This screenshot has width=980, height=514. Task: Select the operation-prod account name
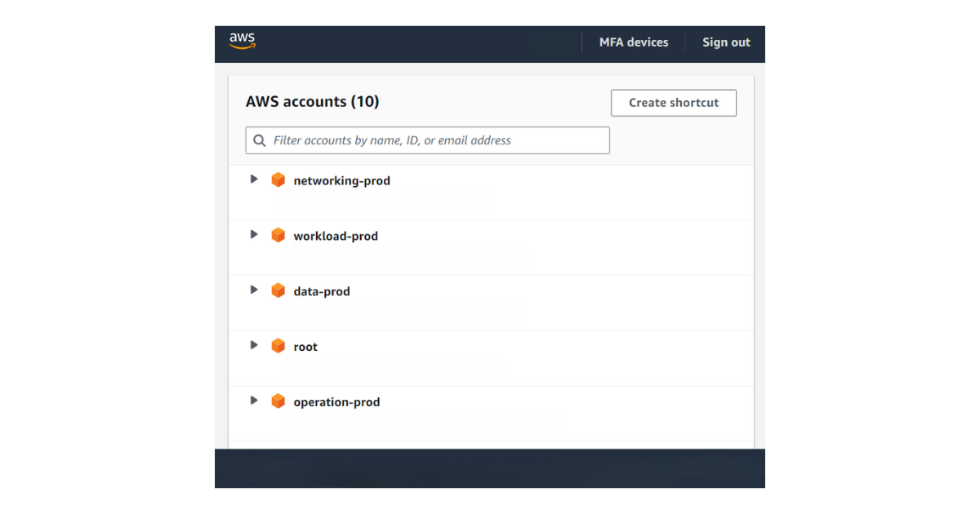(336, 402)
